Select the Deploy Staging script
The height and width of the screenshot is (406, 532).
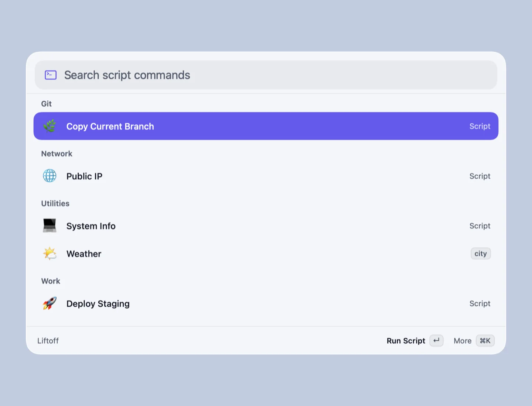tap(266, 303)
